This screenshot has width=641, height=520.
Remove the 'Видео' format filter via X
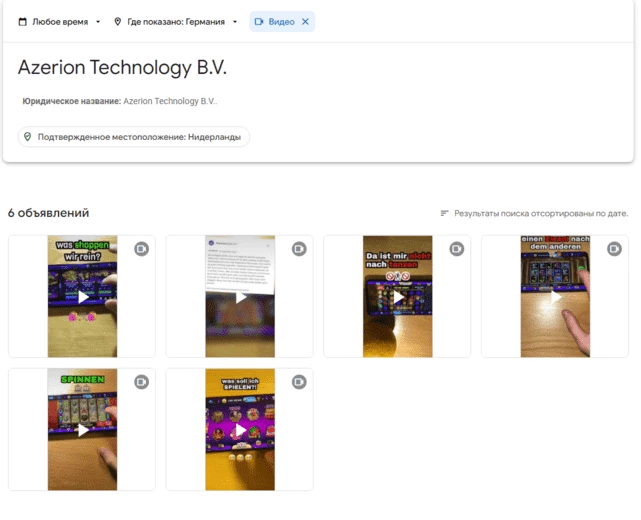(x=305, y=22)
